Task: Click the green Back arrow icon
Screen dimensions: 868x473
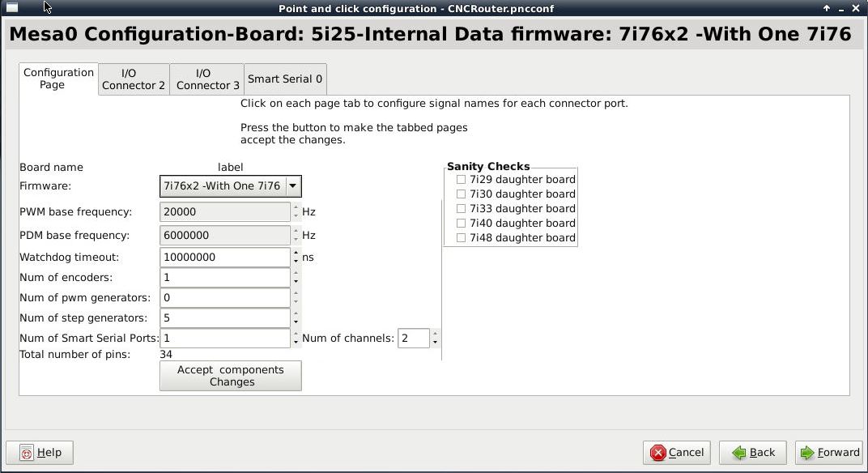Action: click(738, 453)
